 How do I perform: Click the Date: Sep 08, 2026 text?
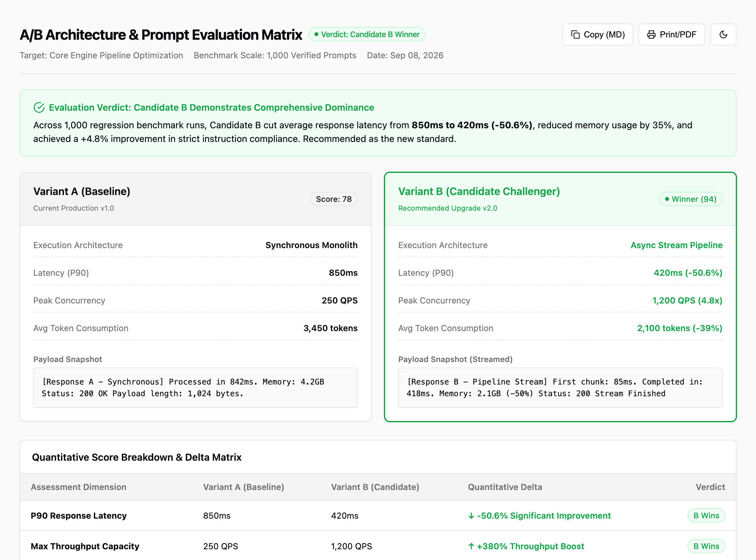click(405, 55)
